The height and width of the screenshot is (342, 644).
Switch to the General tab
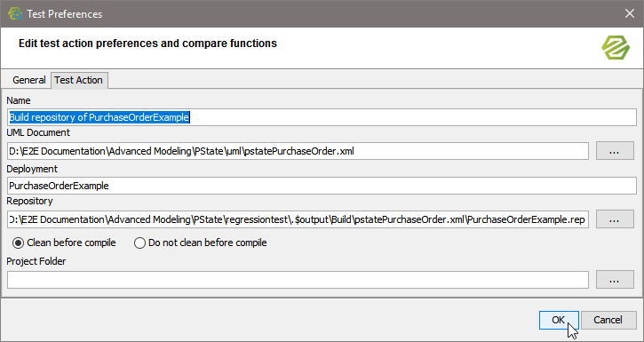point(28,80)
